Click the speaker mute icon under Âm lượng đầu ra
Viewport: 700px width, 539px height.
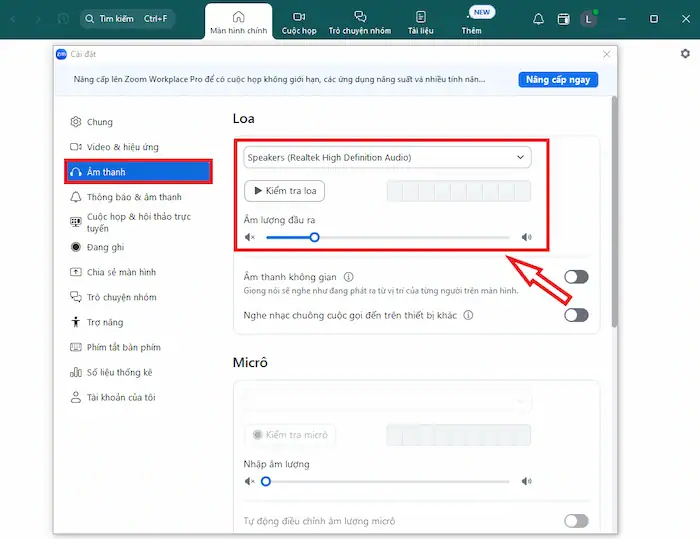click(x=251, y=238)
